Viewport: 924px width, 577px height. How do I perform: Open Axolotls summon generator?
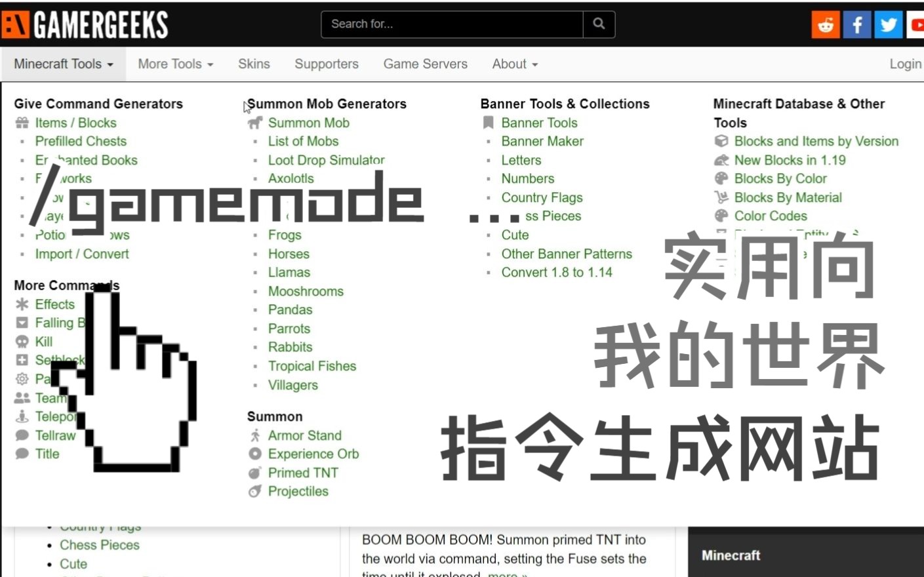click(291, 178)
